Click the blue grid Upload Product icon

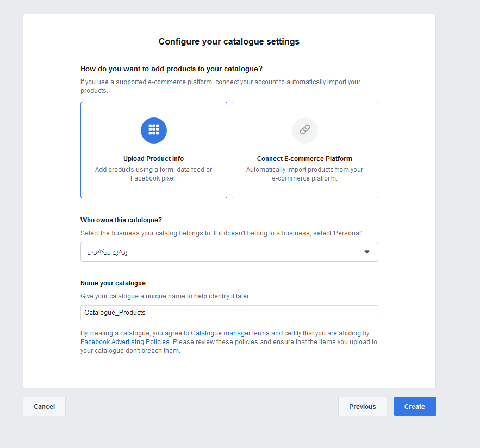tap(154, 130)
